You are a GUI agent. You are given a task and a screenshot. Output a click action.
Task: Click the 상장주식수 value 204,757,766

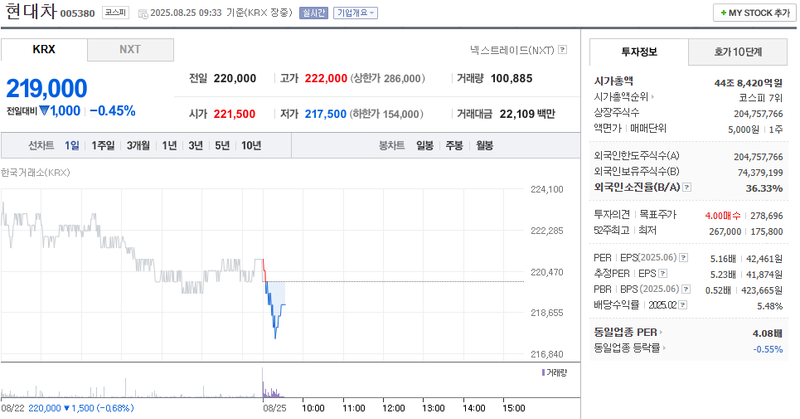758,113
